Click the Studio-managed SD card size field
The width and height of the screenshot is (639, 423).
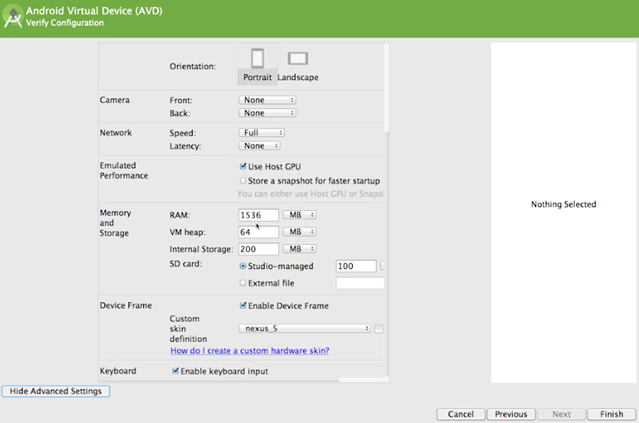click(x=356, y=266)
